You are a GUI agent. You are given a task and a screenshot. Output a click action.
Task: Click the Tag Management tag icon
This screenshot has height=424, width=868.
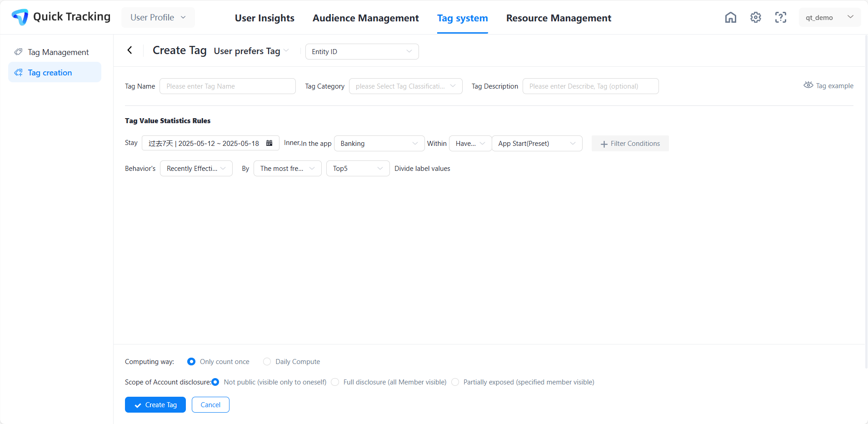pos(18,52)
